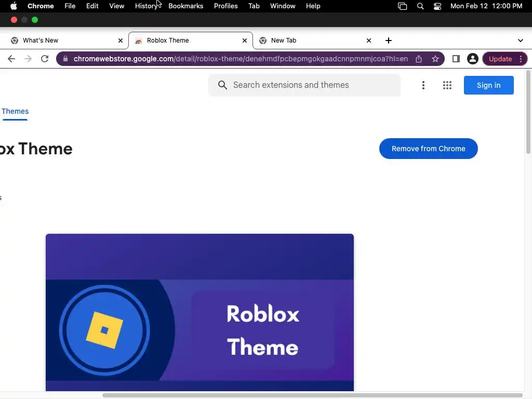Viewport: 532px width, 399px height.
Task: Open web store more options menu
Action: [x=423, y=85]
